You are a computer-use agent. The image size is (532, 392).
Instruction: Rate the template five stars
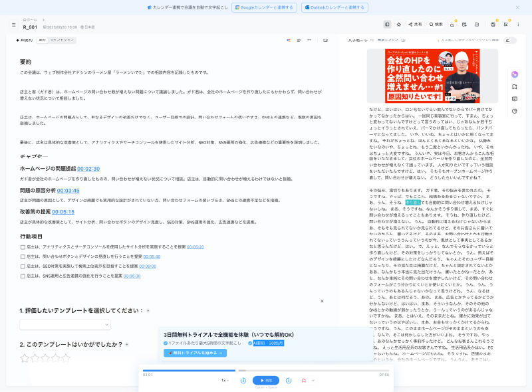[66, 358]
